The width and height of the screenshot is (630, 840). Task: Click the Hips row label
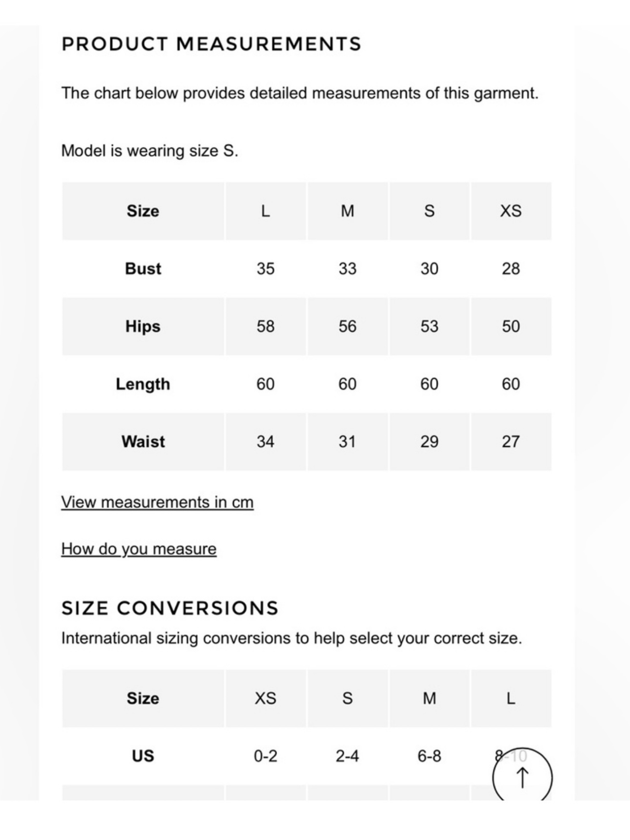pyautogui.click(x=143, y=326)
